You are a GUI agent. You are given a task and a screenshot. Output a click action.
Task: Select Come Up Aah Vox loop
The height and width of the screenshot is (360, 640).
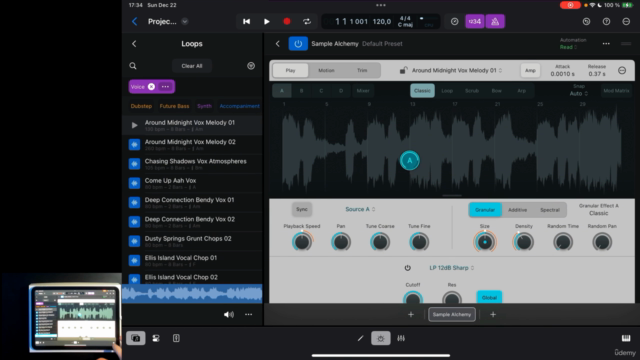pos(192,183)
